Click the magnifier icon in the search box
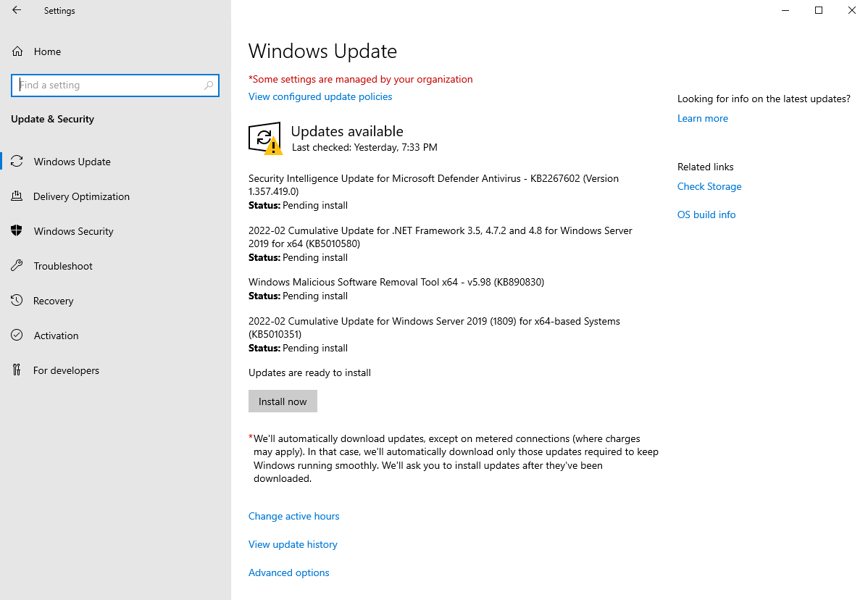The image size is (868, 600). (209, 86)
